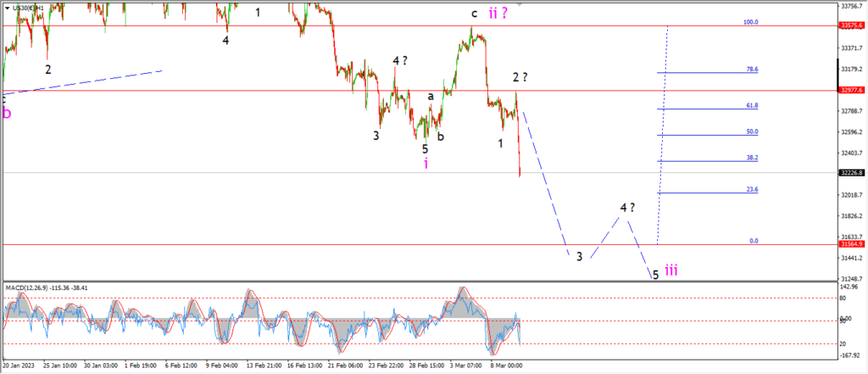Select the 32977.6 red price level tag

pos(853,90)
